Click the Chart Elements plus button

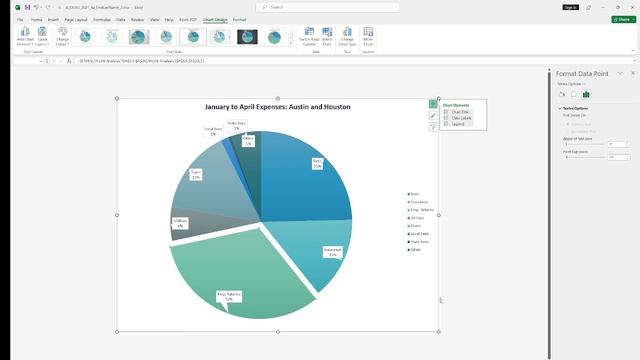coord(433,104)
